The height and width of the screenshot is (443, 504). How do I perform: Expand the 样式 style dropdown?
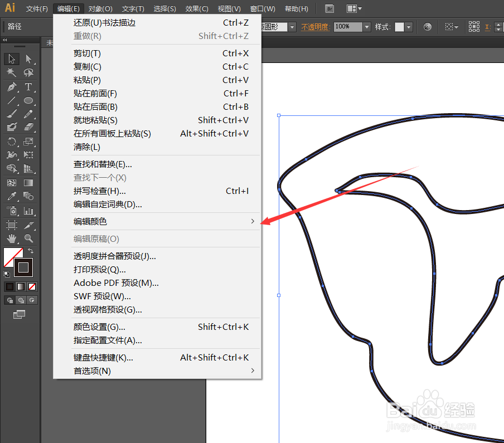point(409,27)
